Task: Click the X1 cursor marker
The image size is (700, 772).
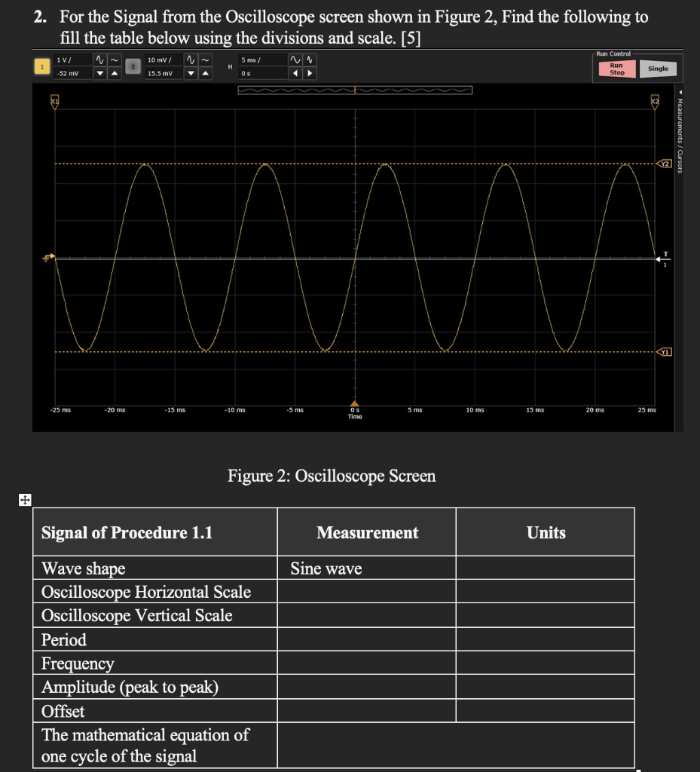Action: coord(53,100)
